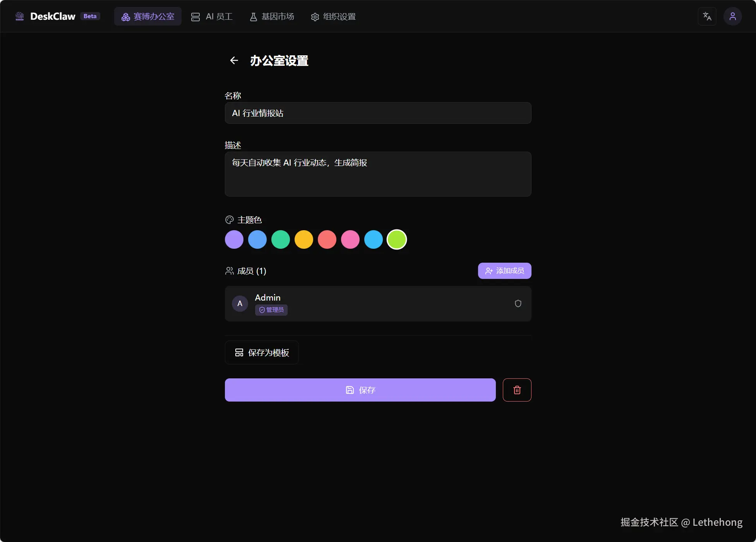756x542 pixels.
Task: Click the purple 保存 button
Action: [360, 390]
